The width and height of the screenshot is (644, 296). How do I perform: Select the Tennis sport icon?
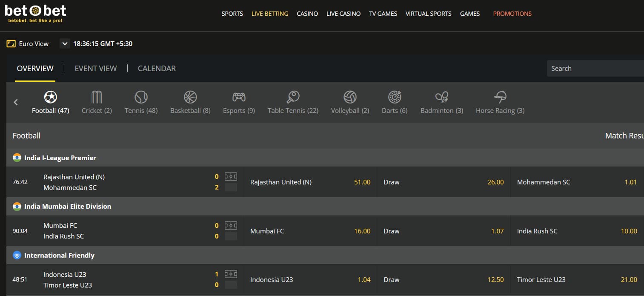(141, 97)
